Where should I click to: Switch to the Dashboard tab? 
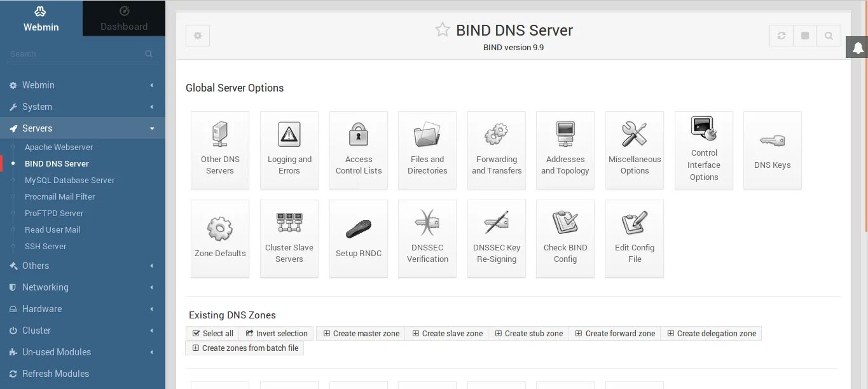tap(124, 18)
